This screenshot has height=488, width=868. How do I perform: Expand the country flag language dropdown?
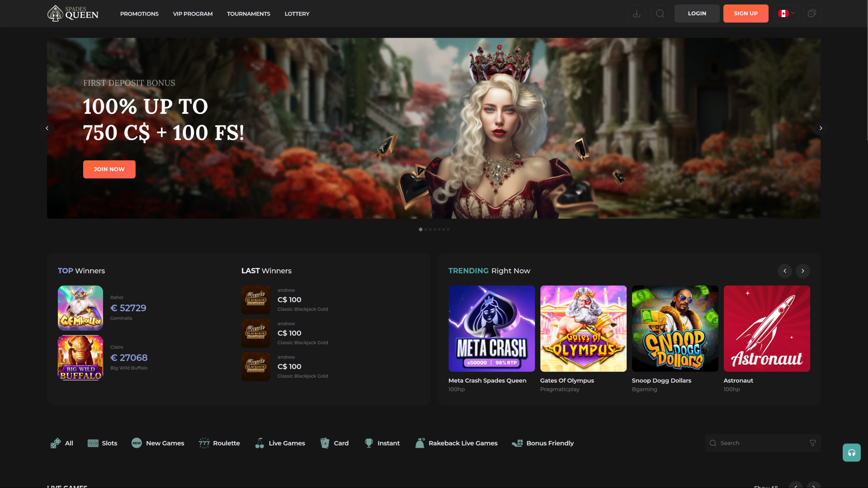coord(786,14)
